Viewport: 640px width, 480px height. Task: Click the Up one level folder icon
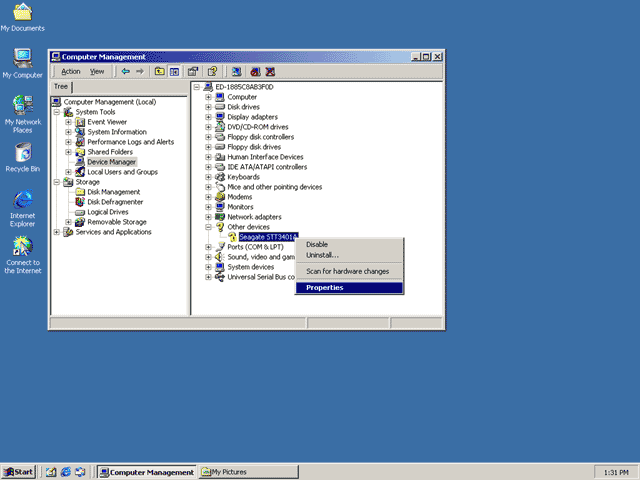pyautogui.click(x=160, y=72)
